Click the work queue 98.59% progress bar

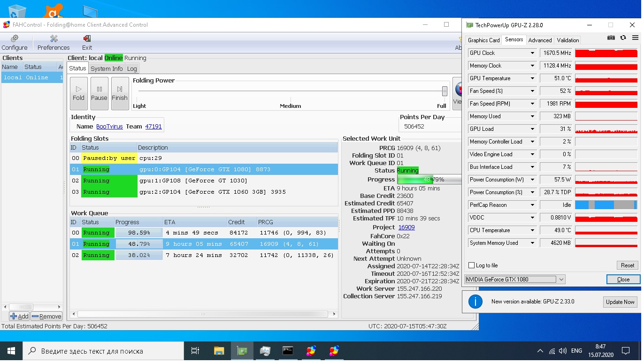139,233
